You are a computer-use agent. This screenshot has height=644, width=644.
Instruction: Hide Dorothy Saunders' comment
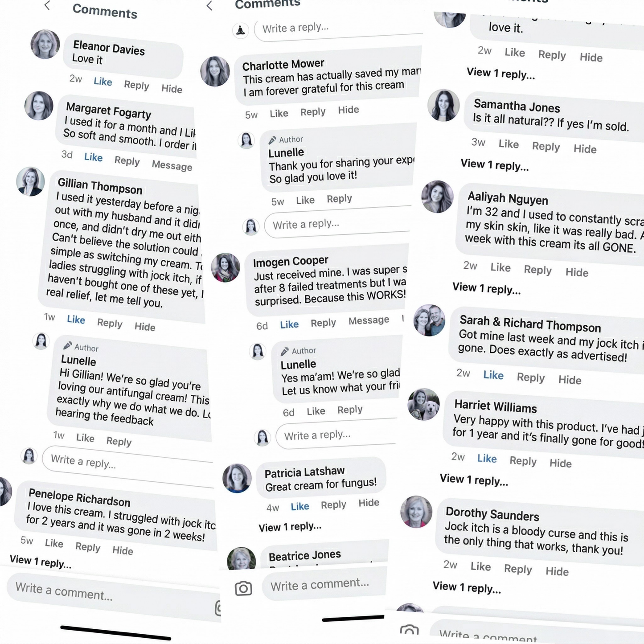point(557,571)
